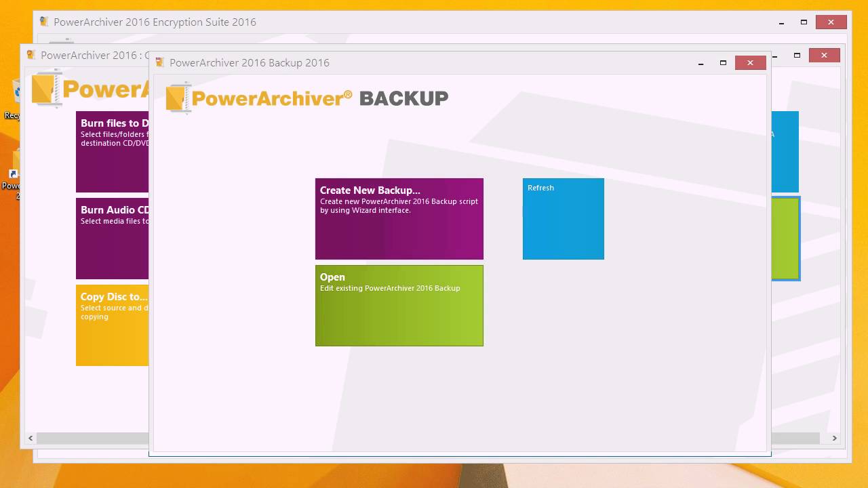Image resolution: width=868 pixels, height=488 pixels.
Task: Click the blue Refresh tile
Action: click(x=564, y=219)
